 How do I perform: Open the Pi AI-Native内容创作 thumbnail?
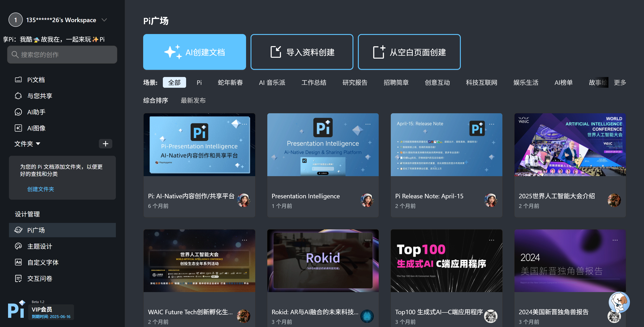[x=199, y=145]
